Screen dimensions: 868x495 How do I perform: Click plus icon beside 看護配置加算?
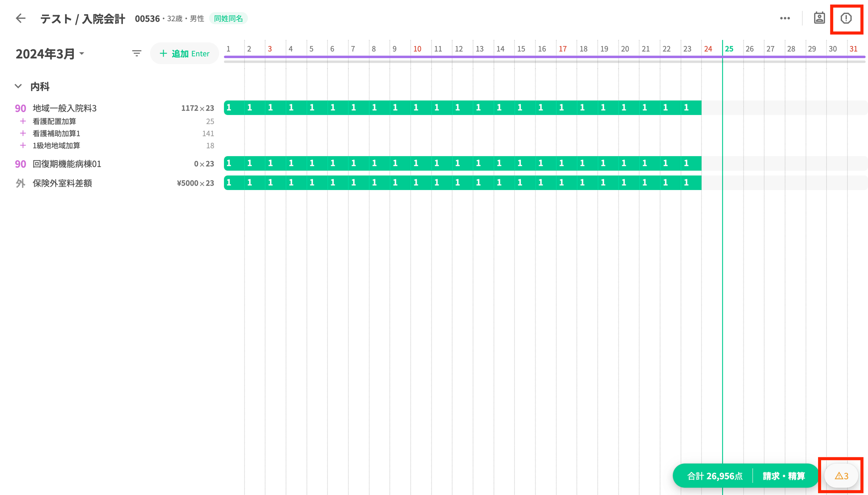[x=23, y=121]
